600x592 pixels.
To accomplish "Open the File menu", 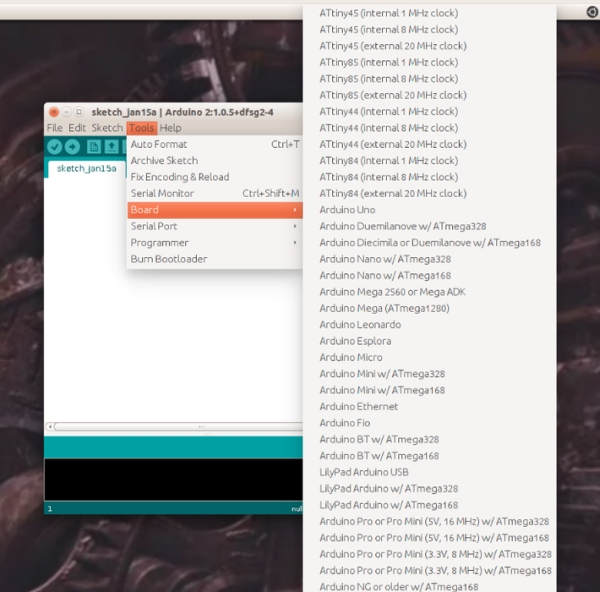I will point(55,128).
